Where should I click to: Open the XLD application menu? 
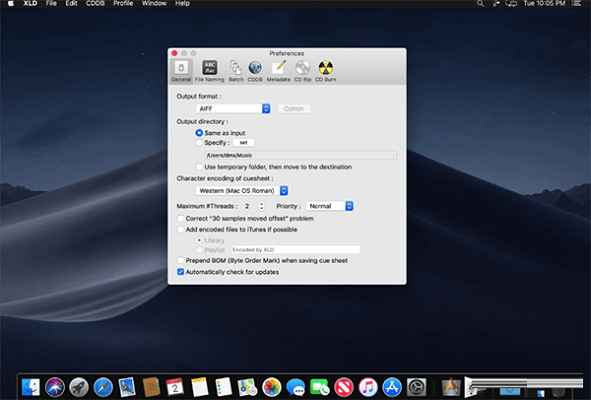(30, 3)
